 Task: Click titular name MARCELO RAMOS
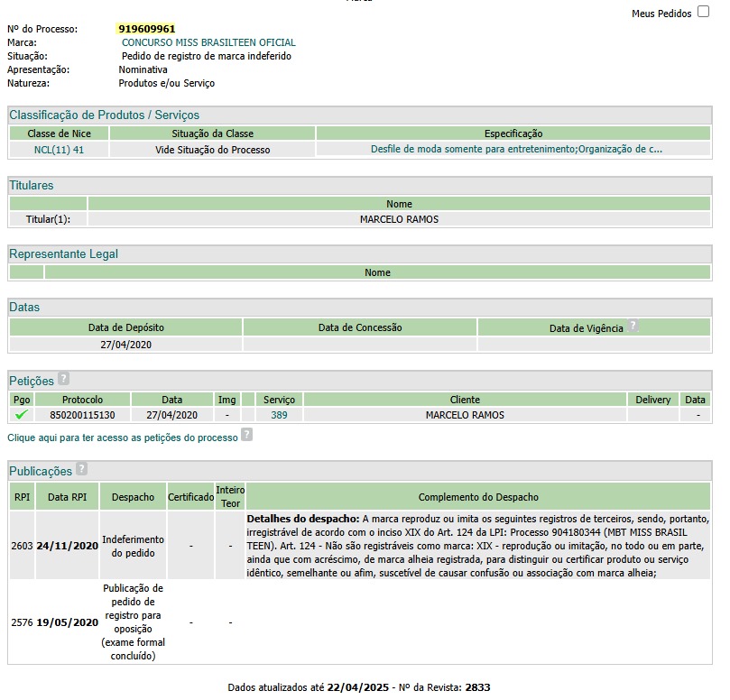point(399,219)
